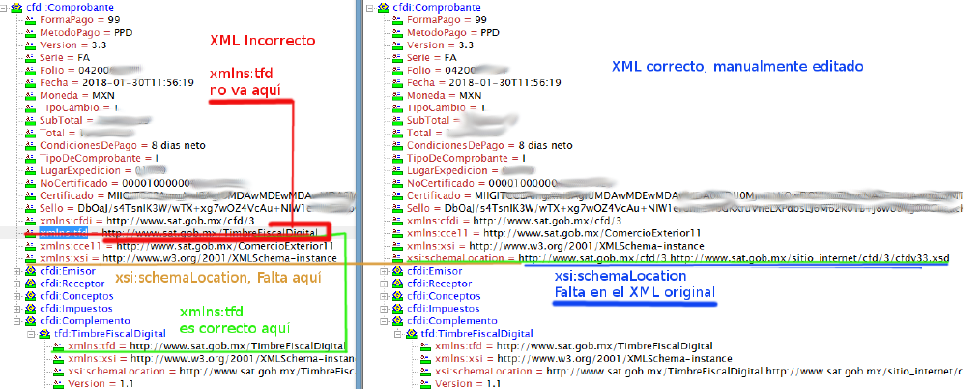Click the cfdi:Receptor element icon, right pane

click(x=397, y=284)
